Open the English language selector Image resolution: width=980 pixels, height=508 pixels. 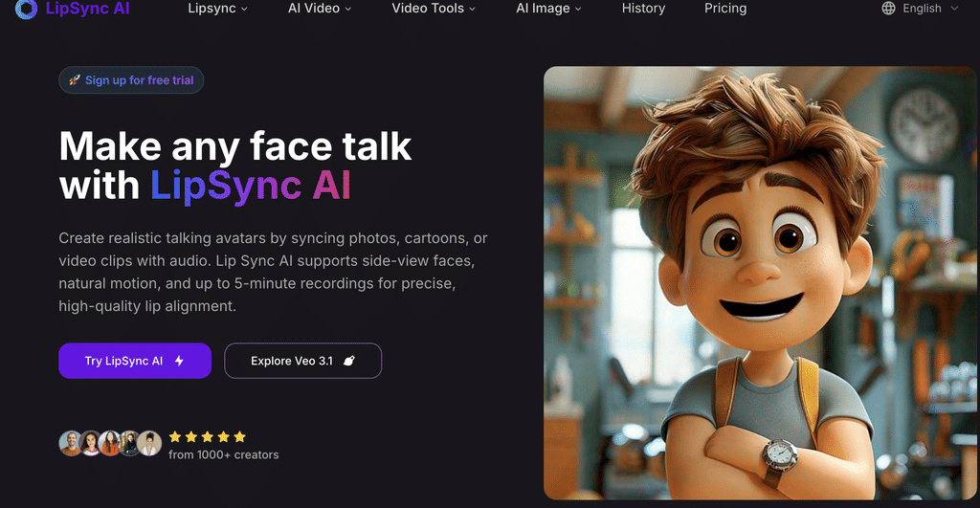click(x=920, y=8)
